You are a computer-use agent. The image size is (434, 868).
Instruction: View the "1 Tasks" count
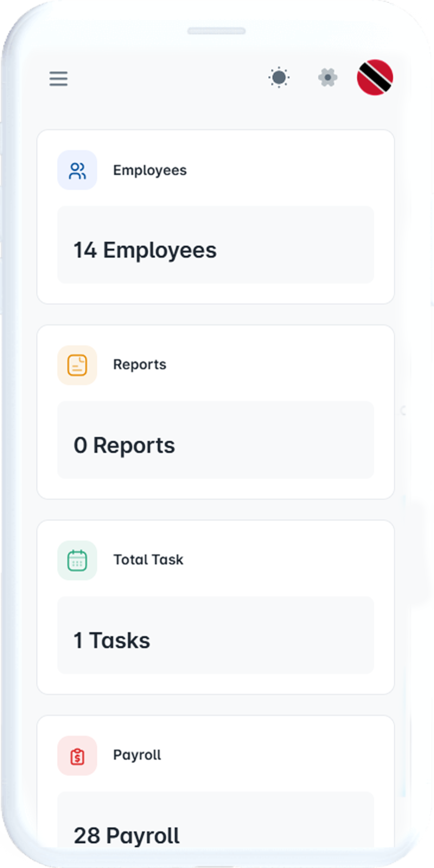pos(112,640)
